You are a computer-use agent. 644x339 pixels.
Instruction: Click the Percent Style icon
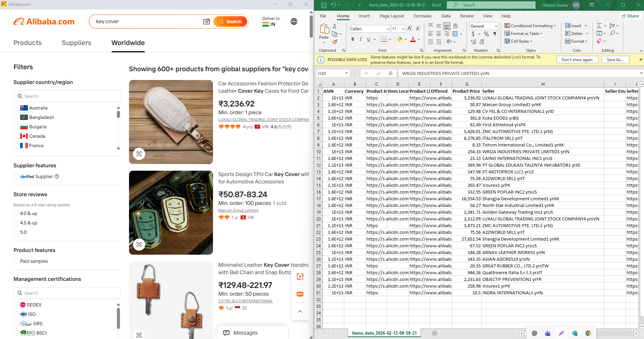[x=486, y=34]
